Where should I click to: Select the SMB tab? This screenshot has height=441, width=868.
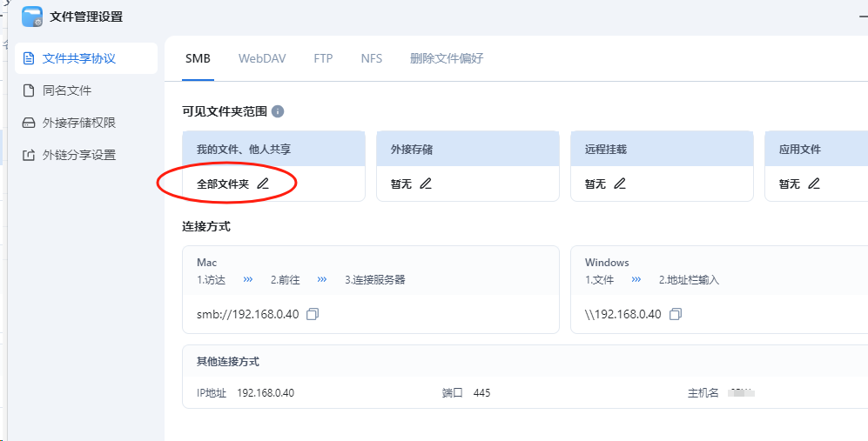click(198, 58)
